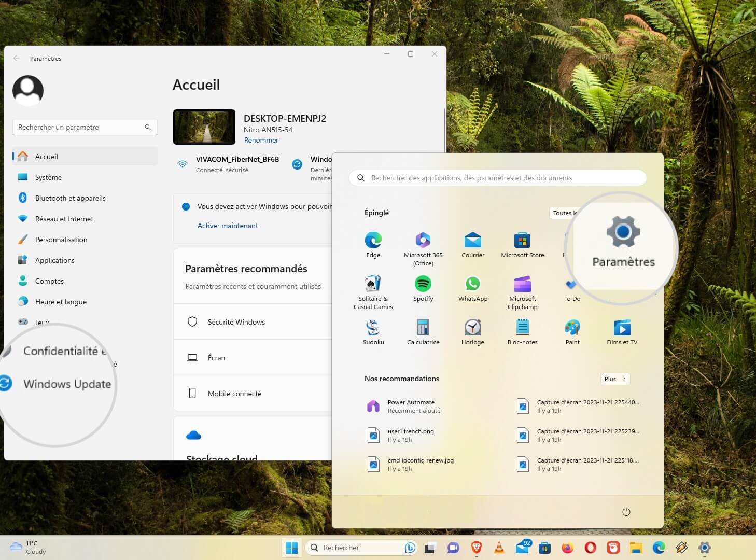Open Films et TV app
756x560 pixels.
[622, 332]
